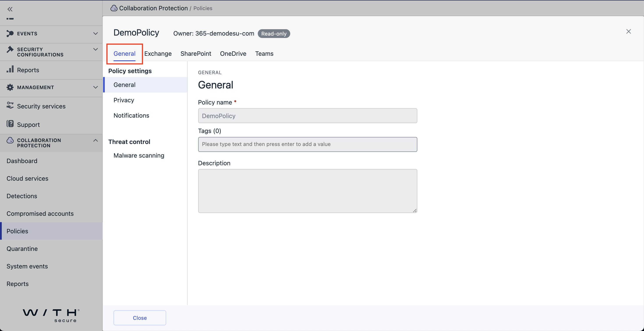Click the Owner: 365-demodesu-com text
Viewport: 644px width, 331px height.
pyautogui.click(x=214, y=34)
